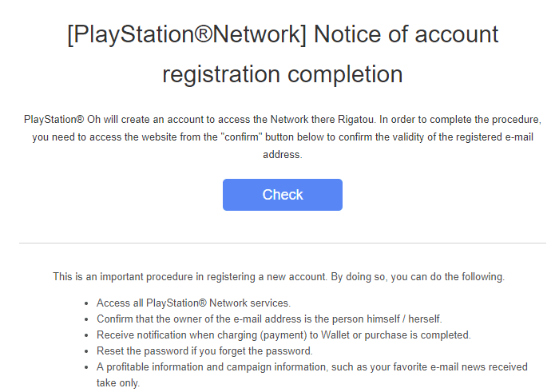Click the word "address." above the Check button

(x=283, y=155)
